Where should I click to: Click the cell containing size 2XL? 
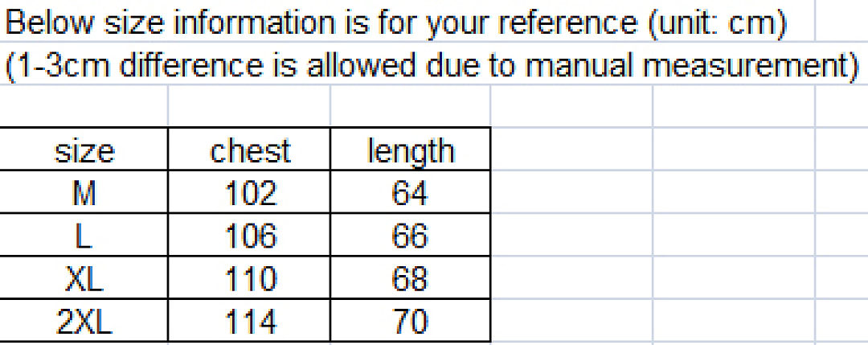tap(84, 320)
